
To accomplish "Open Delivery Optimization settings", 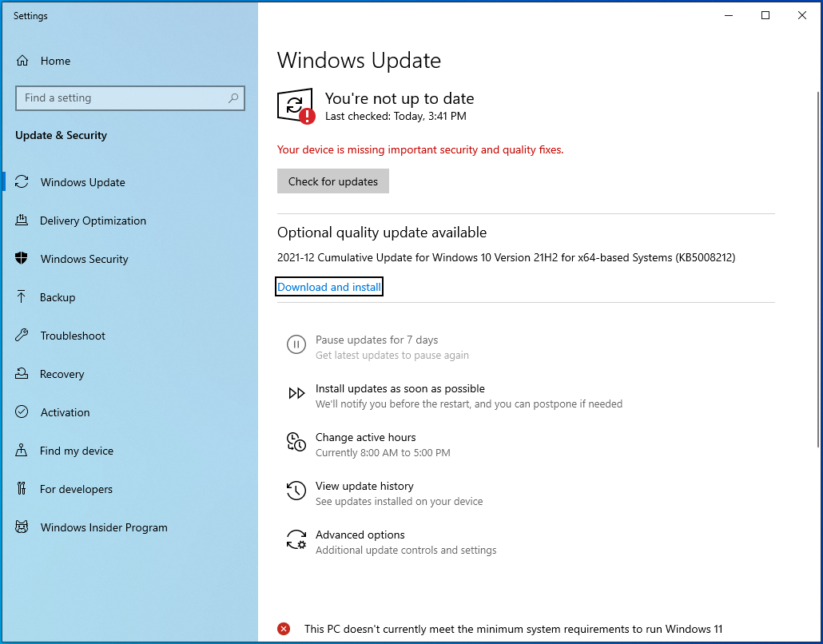I will click(130, 221).
